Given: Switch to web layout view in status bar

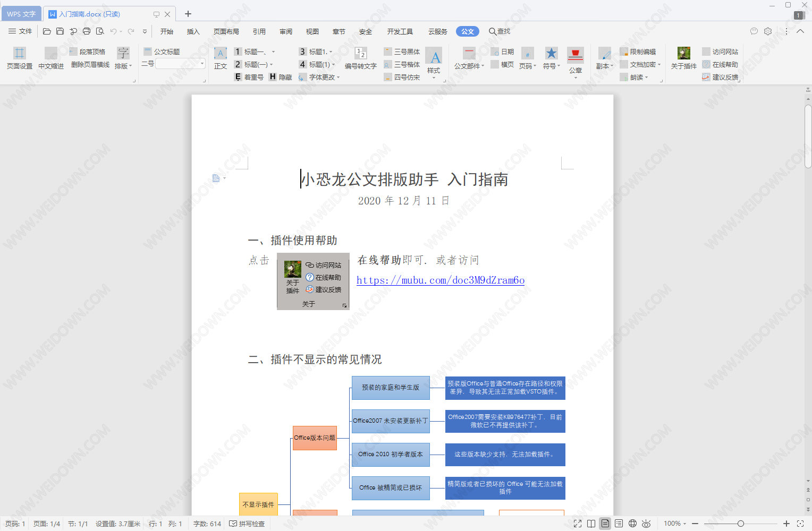Looking at the screenshot, I should point(632,524).
